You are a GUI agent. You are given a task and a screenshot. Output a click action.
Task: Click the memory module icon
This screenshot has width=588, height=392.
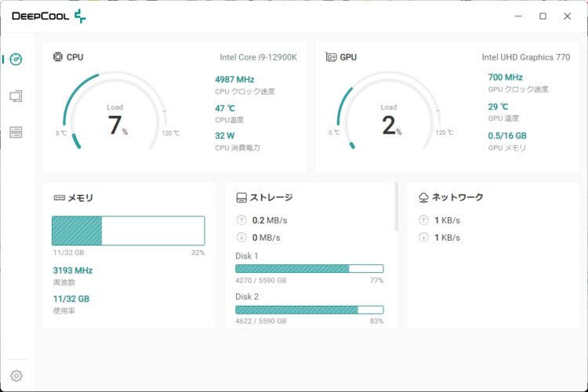(x=59, y=198)
